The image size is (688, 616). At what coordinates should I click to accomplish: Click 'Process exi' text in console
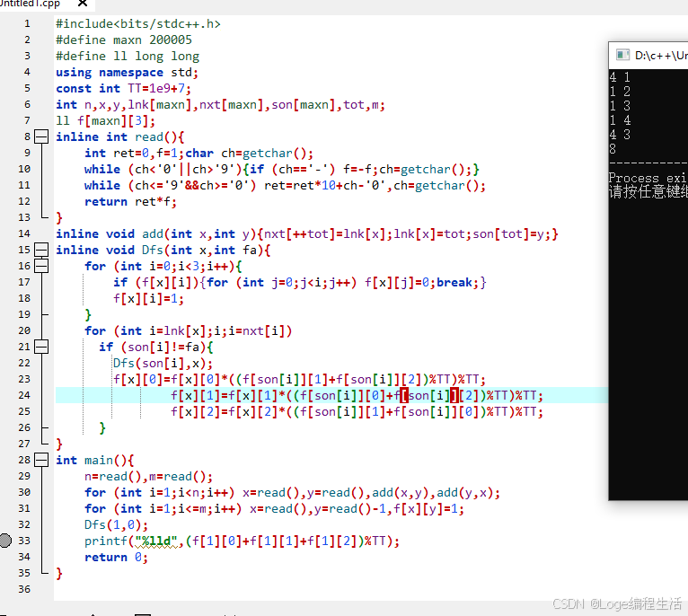tap(648, 178)
